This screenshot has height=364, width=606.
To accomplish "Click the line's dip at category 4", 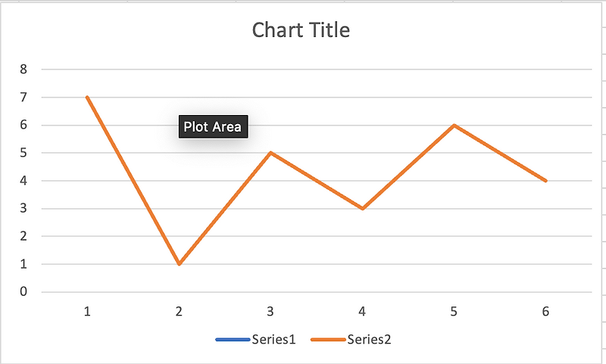I will coord(363,208).
